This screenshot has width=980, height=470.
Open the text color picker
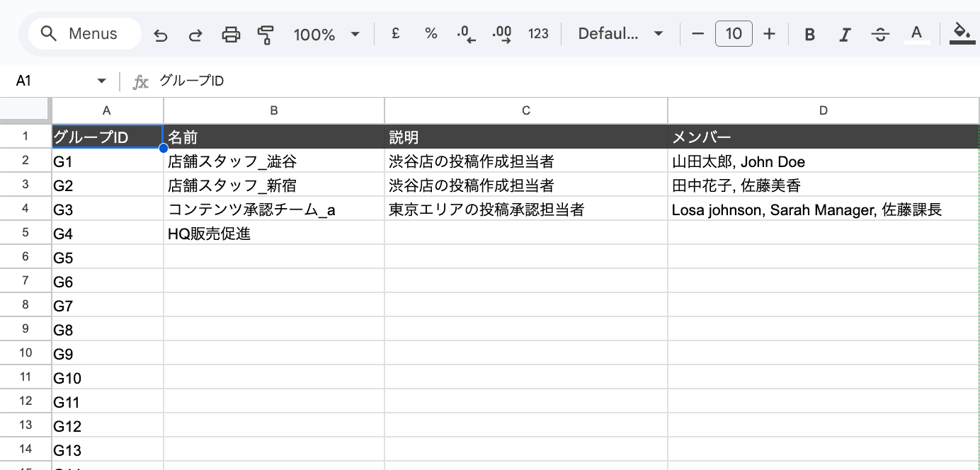point(917,34)
